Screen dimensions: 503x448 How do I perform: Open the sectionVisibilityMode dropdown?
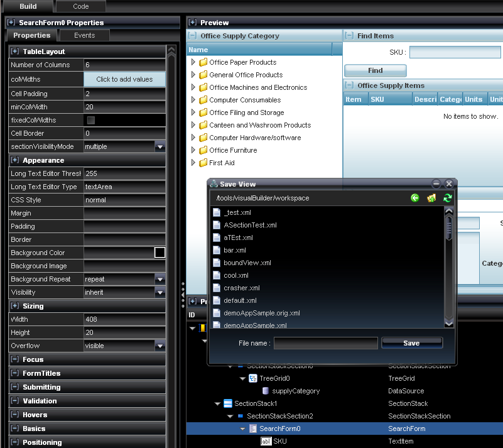(160, 146)
